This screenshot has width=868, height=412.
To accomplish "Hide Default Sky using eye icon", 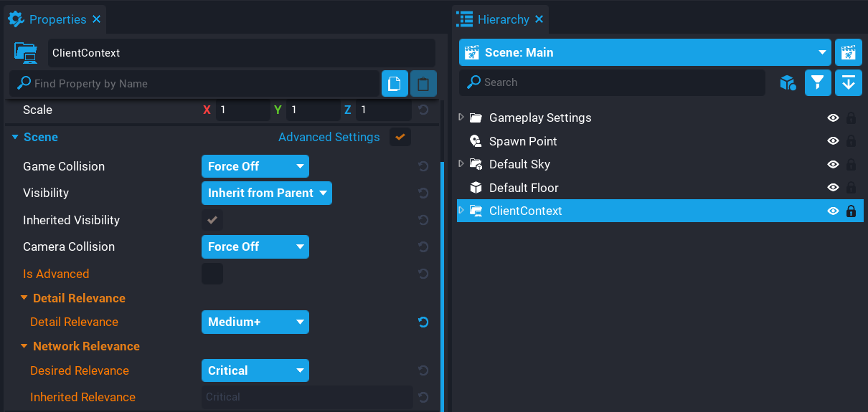I will pos(833,165).
